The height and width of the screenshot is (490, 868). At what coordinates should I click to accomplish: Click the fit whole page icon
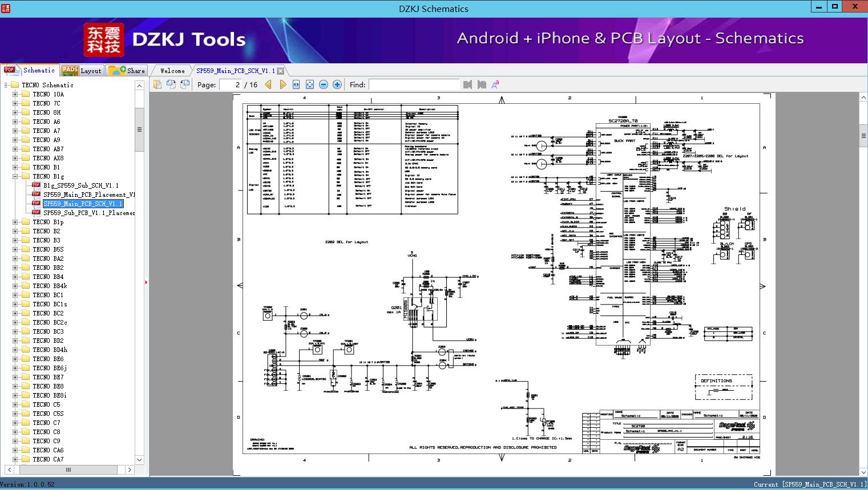(310, 84)
